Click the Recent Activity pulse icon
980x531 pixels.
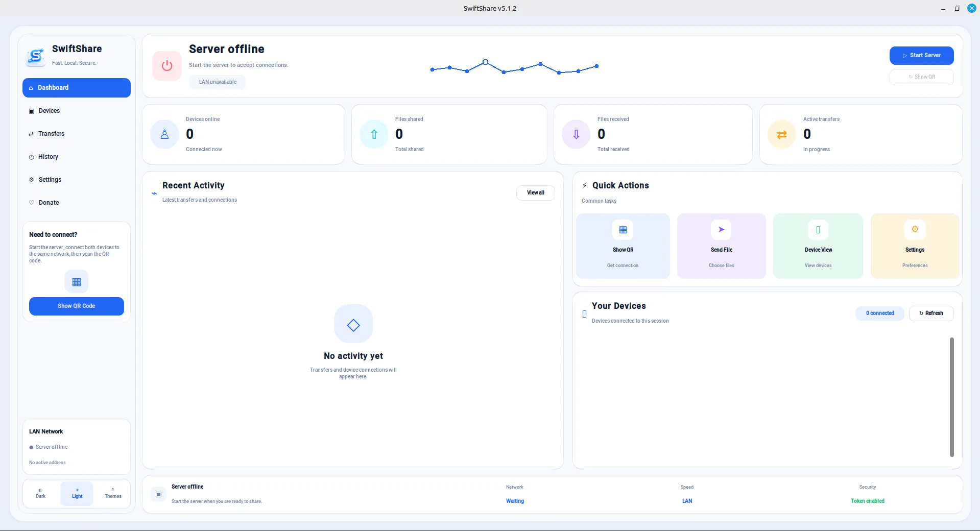(154, 194)
